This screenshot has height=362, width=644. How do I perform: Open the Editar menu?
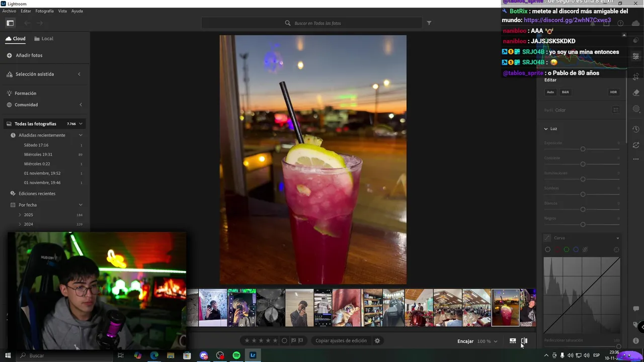tap(26, 11)
